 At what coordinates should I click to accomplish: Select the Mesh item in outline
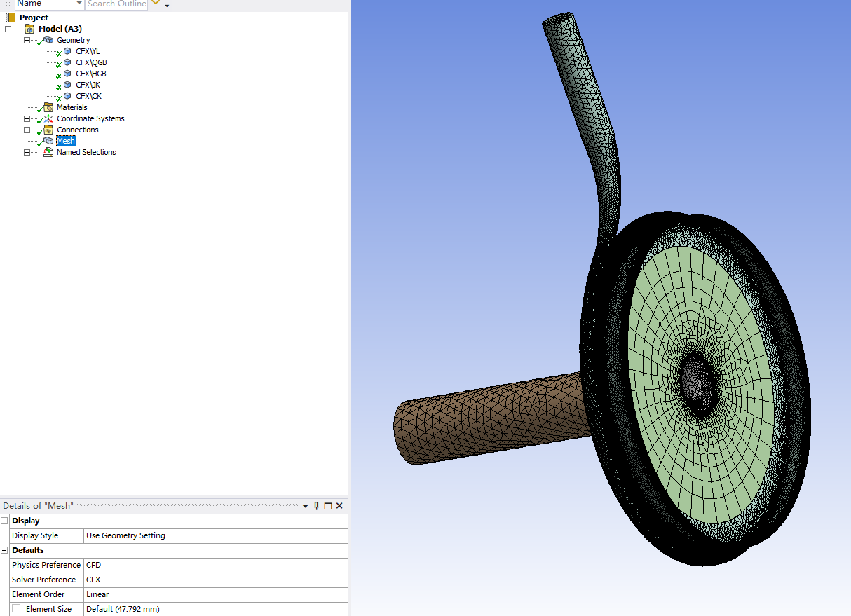[66, 141]
